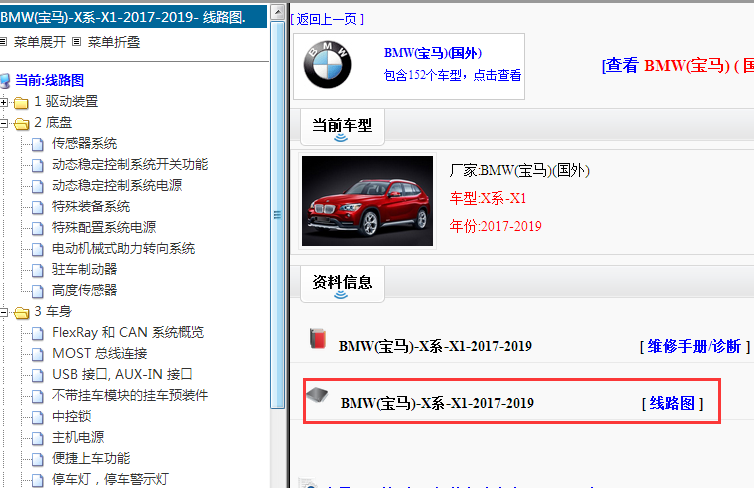Click the page icon beside 高度传感器

38,291
